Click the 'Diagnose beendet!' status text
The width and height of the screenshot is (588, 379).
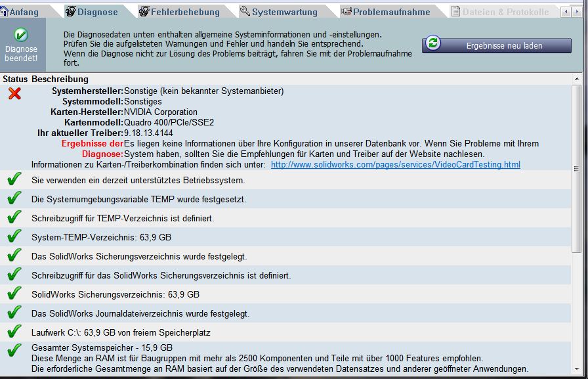point(21,54)
